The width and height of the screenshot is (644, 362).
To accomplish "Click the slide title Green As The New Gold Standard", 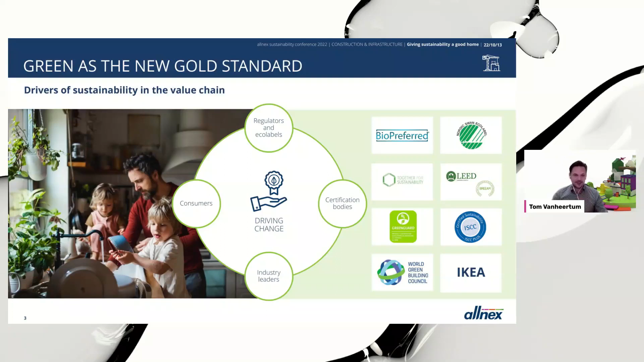I will click(163, 66).
